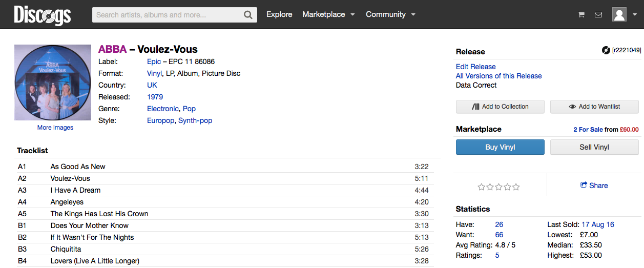Follow the 1979 released link
The width and height of the screenshot is (644, 268).
click(155, 97)
